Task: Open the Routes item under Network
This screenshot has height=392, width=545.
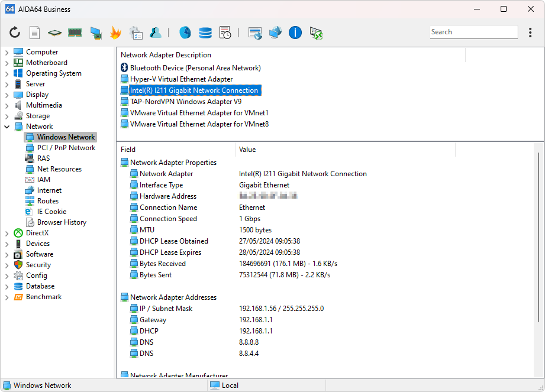Action: point(47,201)
